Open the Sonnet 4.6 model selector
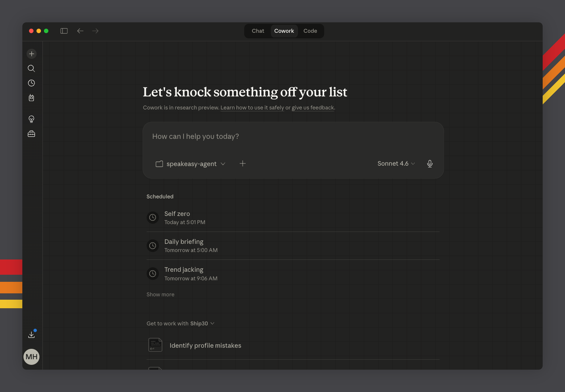 tap(396, 163)
